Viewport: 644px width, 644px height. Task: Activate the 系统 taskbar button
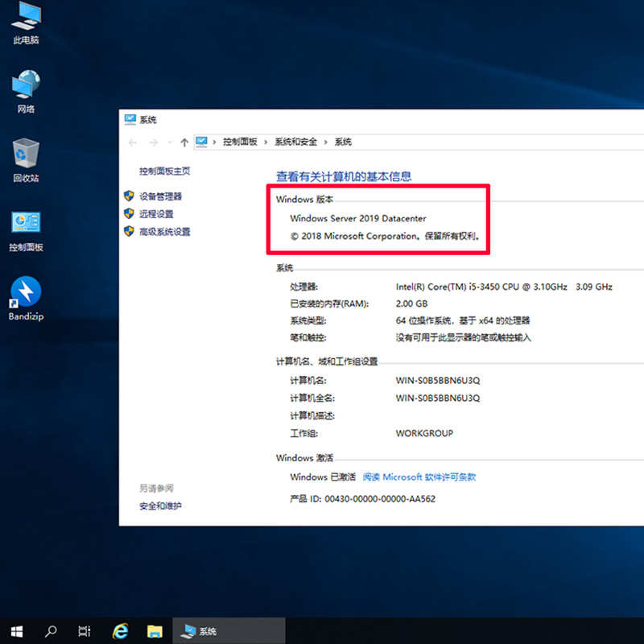(x=229, y=631)
